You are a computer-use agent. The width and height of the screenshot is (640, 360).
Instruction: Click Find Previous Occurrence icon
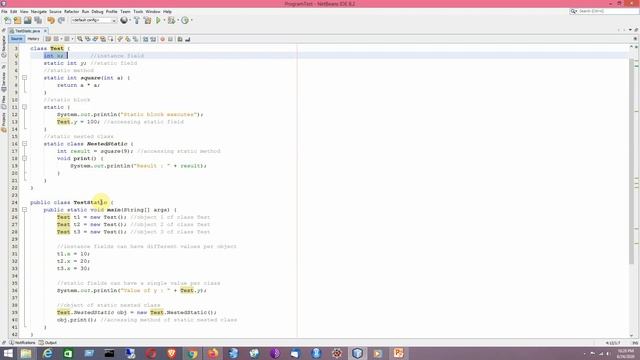(87, 39)
